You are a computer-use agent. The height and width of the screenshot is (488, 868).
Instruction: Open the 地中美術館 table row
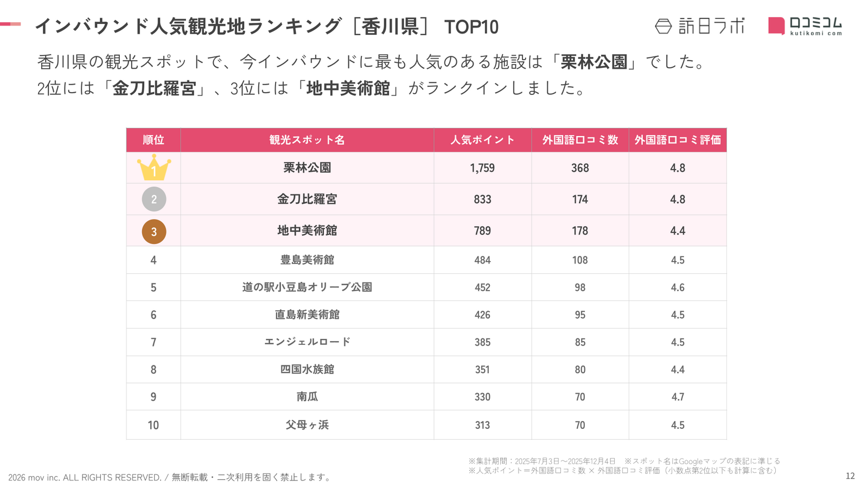coord(307,231)
